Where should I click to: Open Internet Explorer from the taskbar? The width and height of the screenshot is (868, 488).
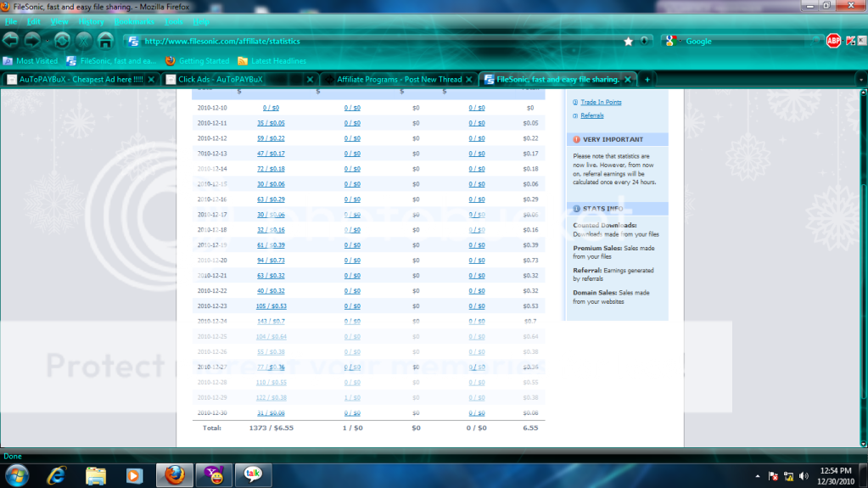[x=57, y=475]
